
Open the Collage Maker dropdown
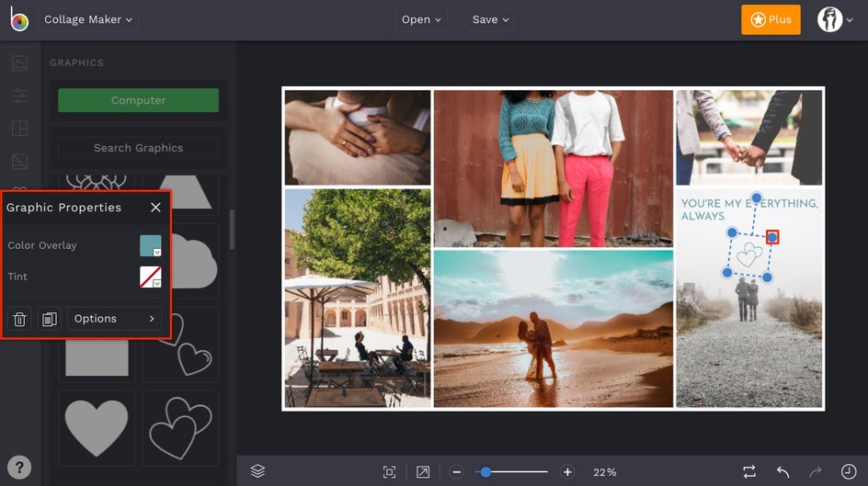pos(88,19)
